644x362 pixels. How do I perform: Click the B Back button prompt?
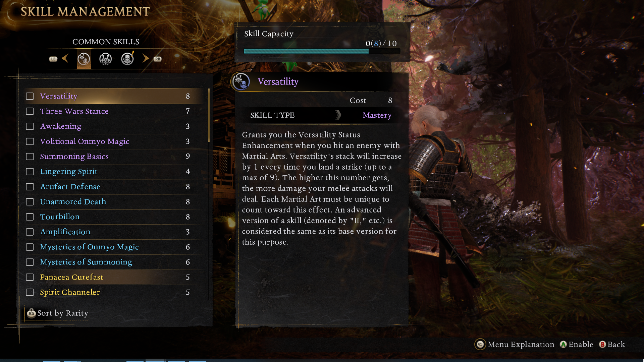click(x=612, y=344)
